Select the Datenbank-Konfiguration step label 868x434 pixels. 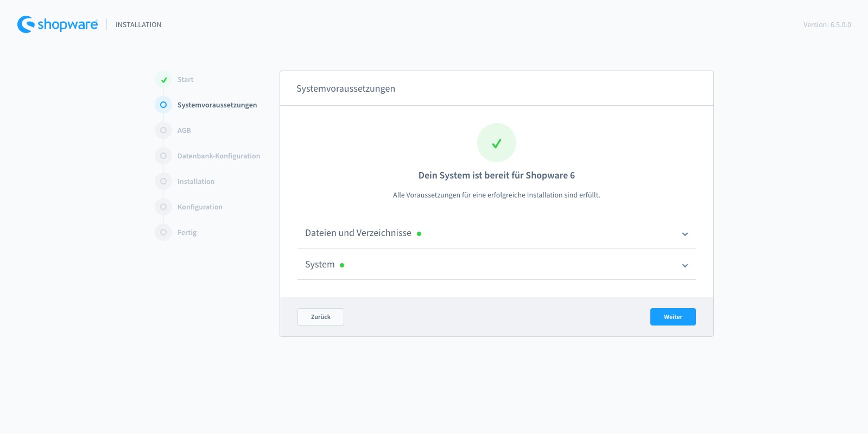pos(219,156)
